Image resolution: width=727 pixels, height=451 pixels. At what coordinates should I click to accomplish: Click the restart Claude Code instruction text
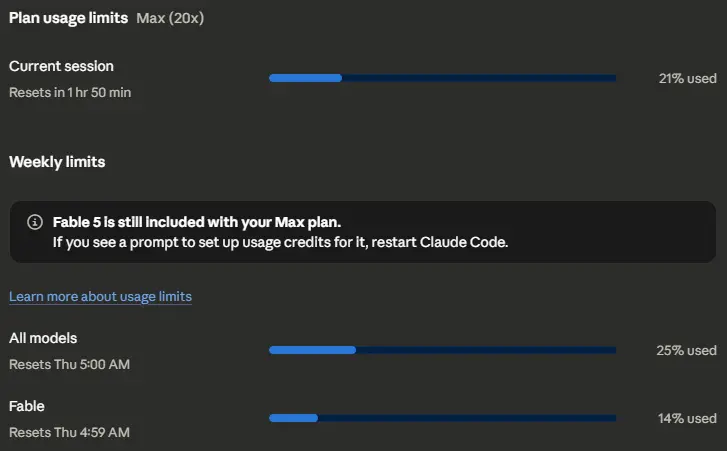281,242
